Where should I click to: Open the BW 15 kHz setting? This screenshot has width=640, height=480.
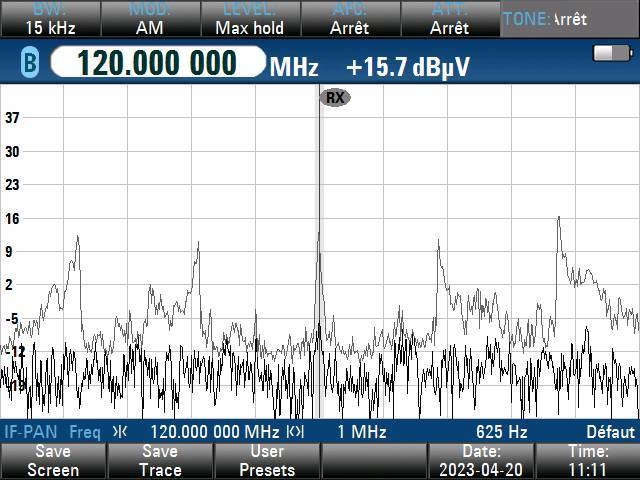point(49,19)
